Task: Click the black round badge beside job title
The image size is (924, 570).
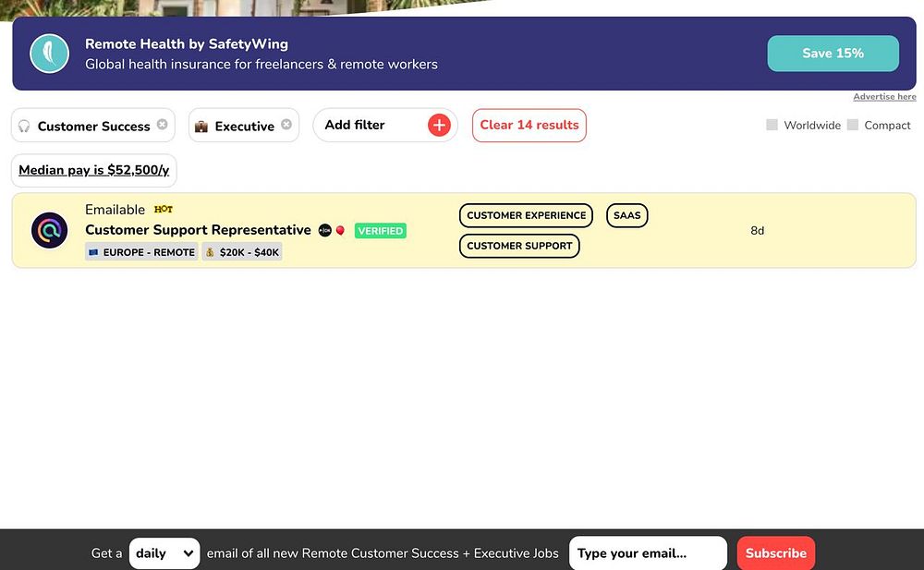Action: coord(324,230)
